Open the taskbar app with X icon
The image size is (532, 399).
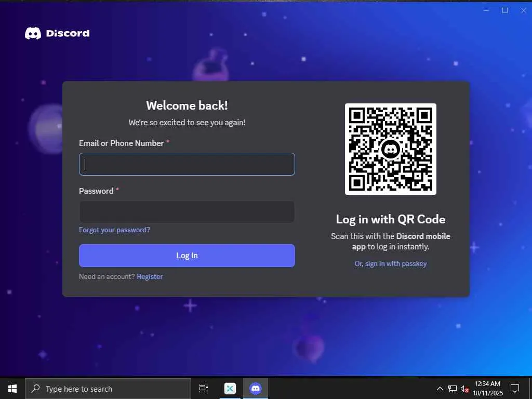[230, 389]
